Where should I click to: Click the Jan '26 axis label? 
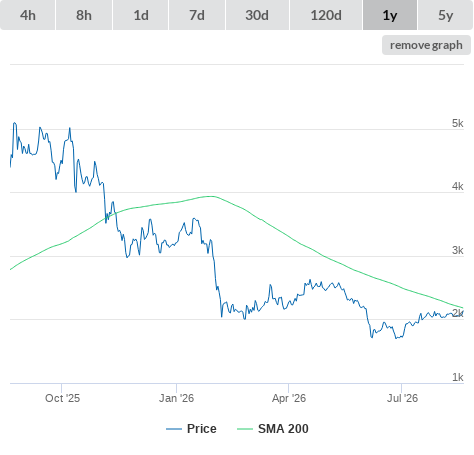[176, 398]
